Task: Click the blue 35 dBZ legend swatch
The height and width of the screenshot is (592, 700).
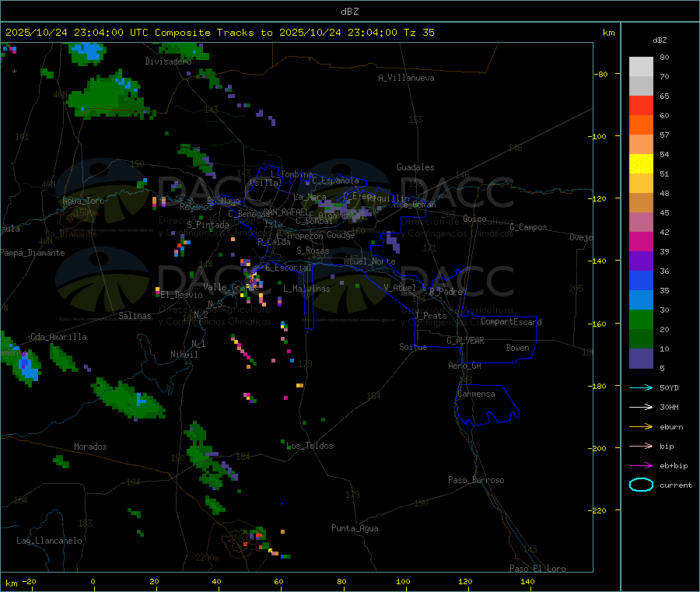Action: (x=641, y=280)
